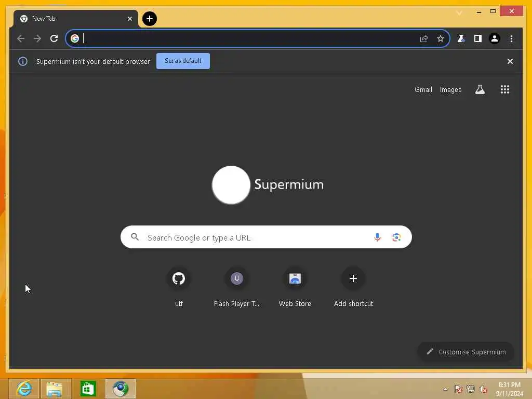Viewport: 532px width, 399px height.
Task: Go back using the back arrow
Action: point(21,38)
